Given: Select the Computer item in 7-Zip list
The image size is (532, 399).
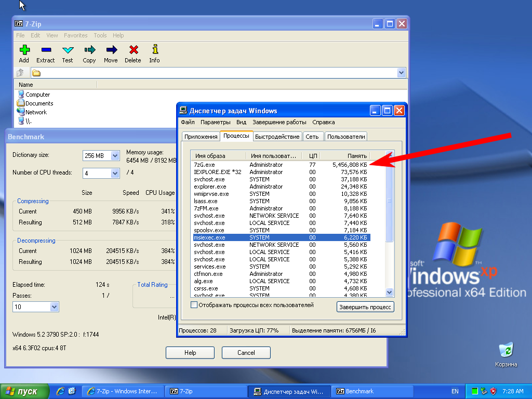Looking at the screenshot, I should point(34,95).
